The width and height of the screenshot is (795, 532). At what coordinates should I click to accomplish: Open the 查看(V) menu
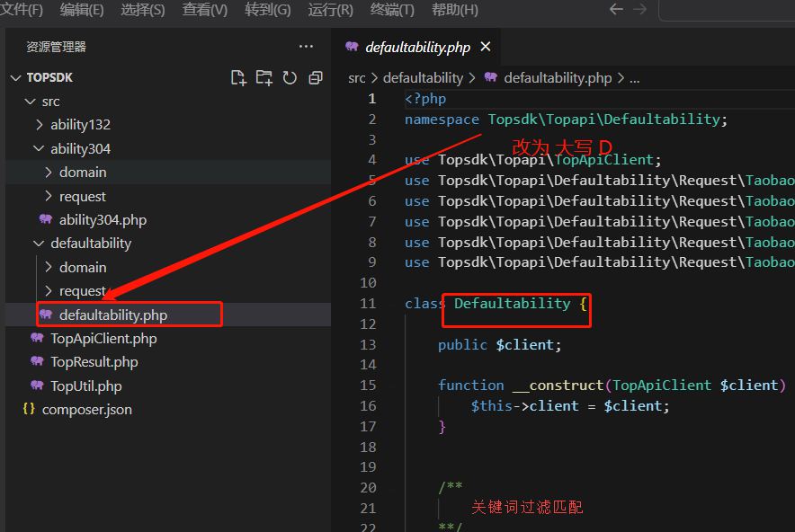click(204, 10)
